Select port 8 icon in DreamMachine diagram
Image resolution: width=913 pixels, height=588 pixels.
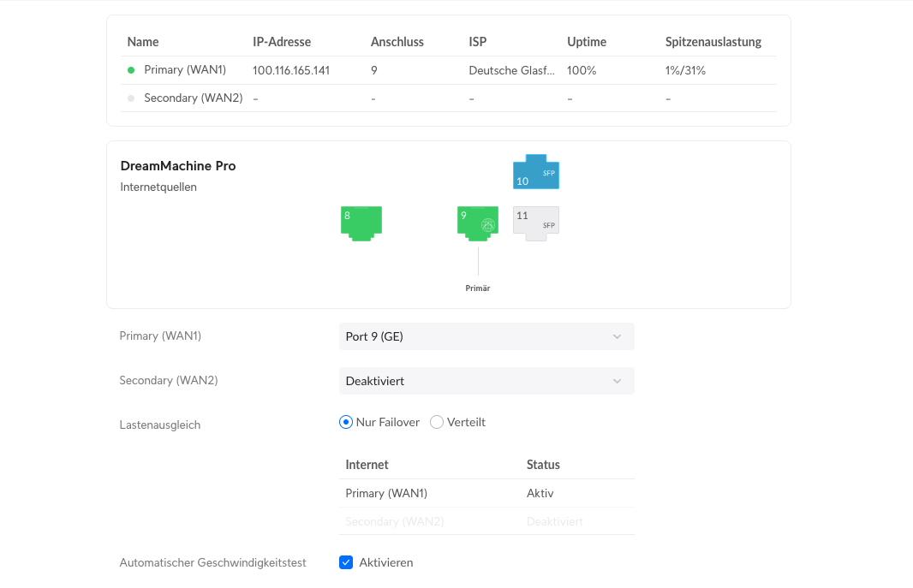(x=361, y=223)
